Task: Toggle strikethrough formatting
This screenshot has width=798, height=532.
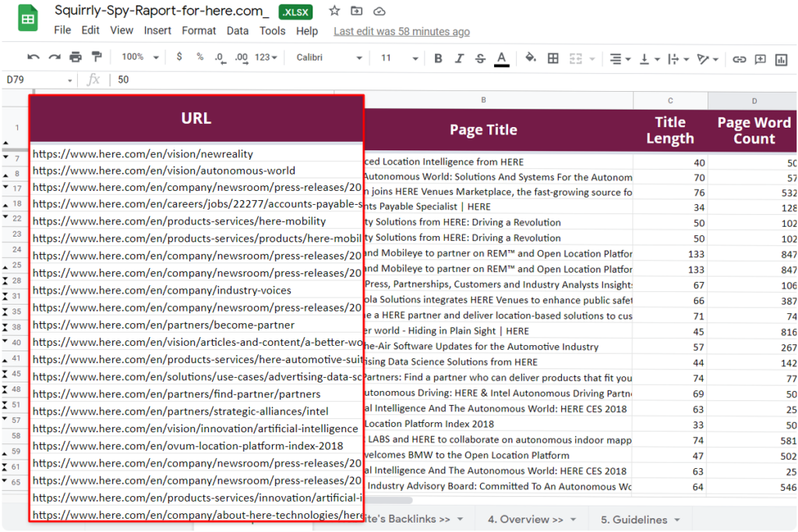Action: click(480, 58)
